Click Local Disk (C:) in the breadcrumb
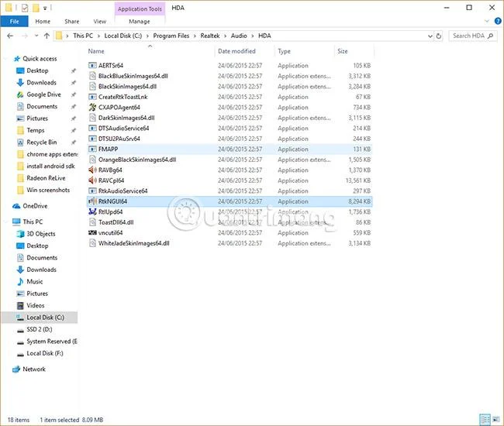Viewport: 504px width, 426px height. click(x=123, y=36)
